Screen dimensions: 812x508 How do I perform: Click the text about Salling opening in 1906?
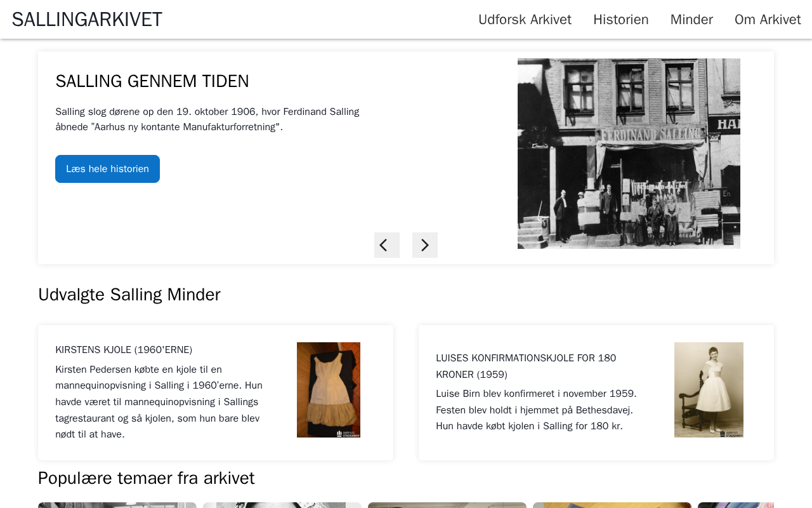point(207,119)
